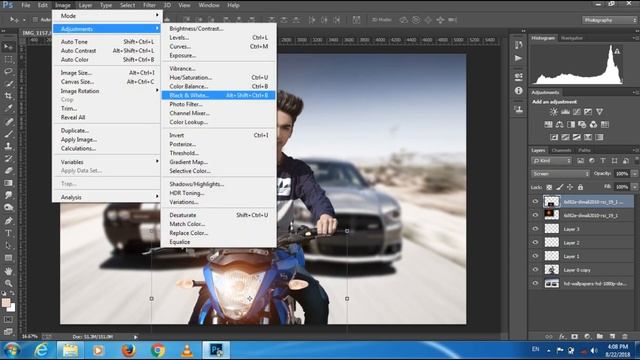Toggle the Lock transparent pixels icon

(x=549, y=187)
